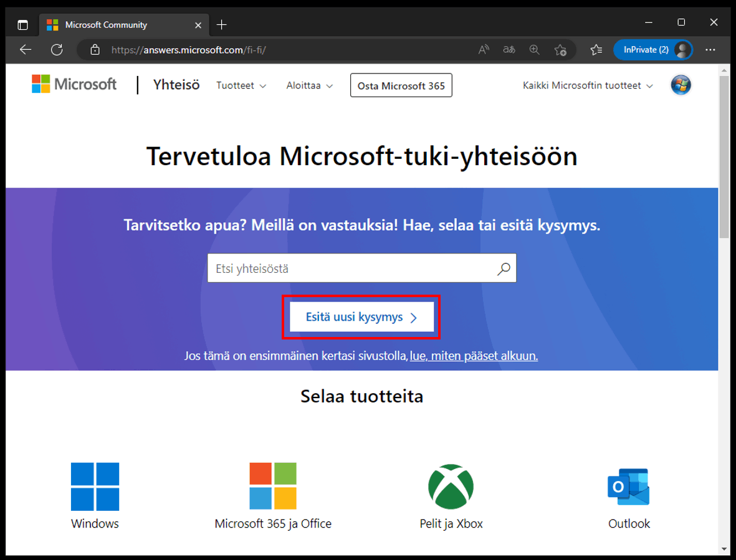Click the Pelit ja Xbox label
This screenshot has height=560, width=736.
451,523
